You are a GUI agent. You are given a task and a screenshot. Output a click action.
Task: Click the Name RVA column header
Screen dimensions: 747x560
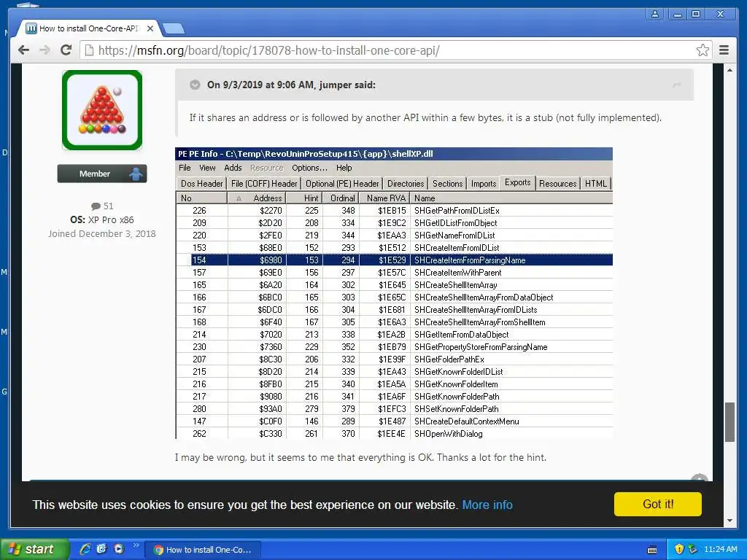click(x=384, y=198)
